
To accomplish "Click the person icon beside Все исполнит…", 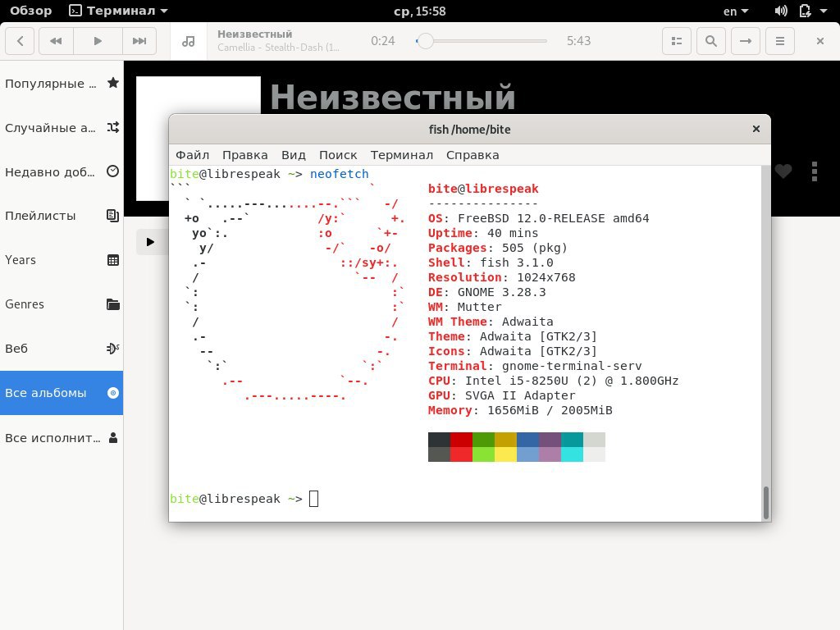I will [113, 438].
